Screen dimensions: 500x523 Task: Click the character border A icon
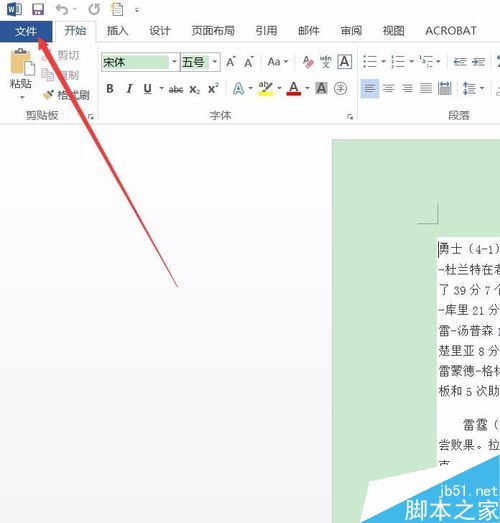point(345,62)
